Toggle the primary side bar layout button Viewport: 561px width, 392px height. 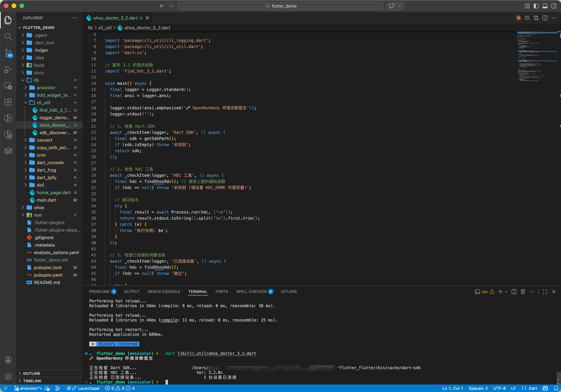click(536, 6)
